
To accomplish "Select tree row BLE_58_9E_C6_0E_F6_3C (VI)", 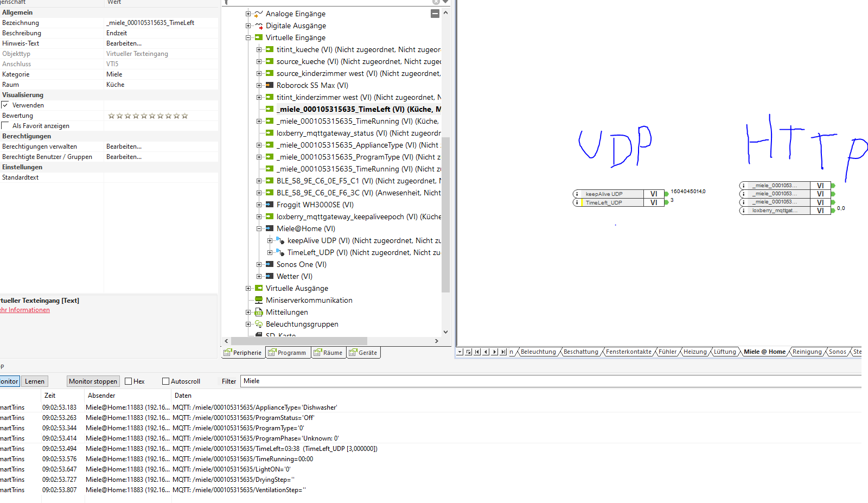I will tap(358, 193).
